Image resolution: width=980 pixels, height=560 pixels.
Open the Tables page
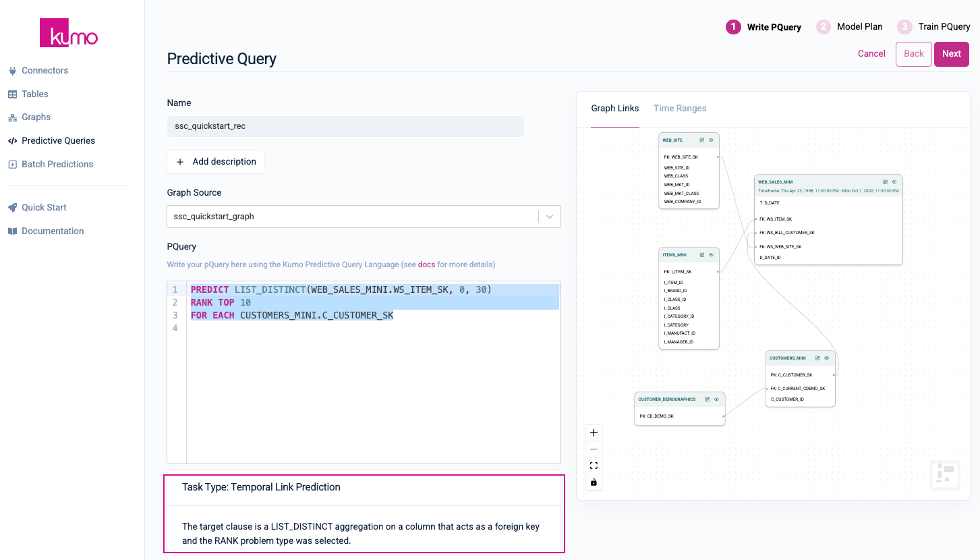pos(35,94)
